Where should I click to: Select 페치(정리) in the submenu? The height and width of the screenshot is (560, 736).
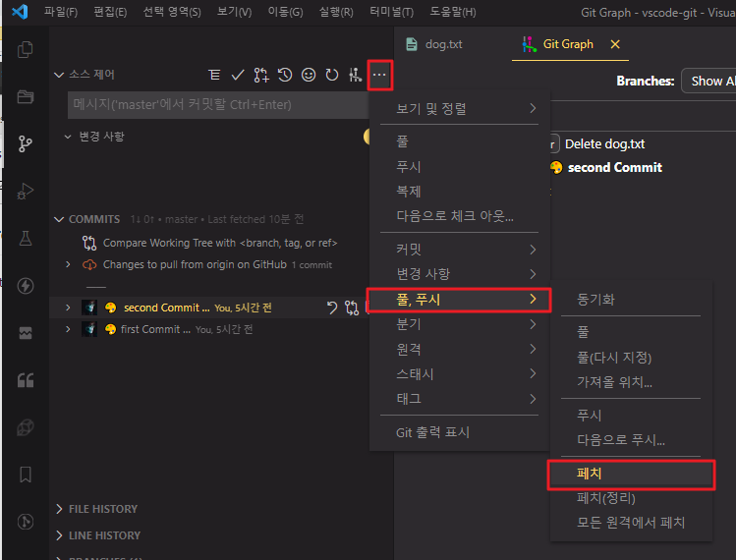[x=631, y=498]
